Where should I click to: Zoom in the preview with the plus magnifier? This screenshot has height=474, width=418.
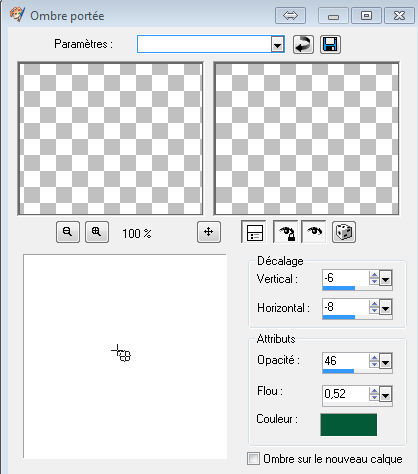(x=97, y=232)
